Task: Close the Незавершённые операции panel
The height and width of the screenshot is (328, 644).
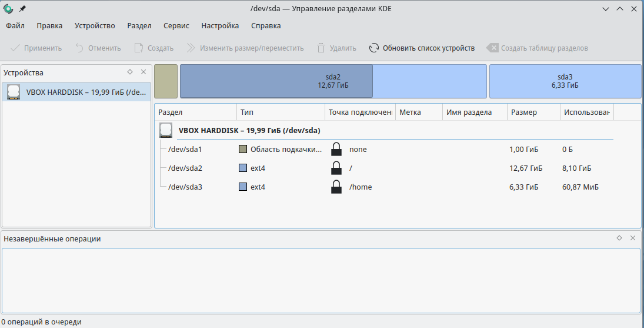Action: point(633,238)
